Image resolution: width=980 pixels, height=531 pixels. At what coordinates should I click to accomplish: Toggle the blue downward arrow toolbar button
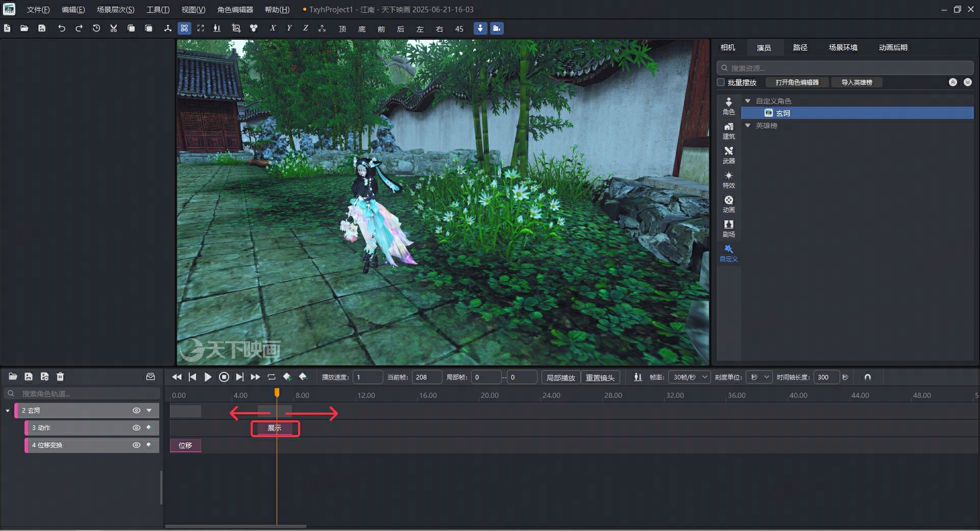(480, 29)
